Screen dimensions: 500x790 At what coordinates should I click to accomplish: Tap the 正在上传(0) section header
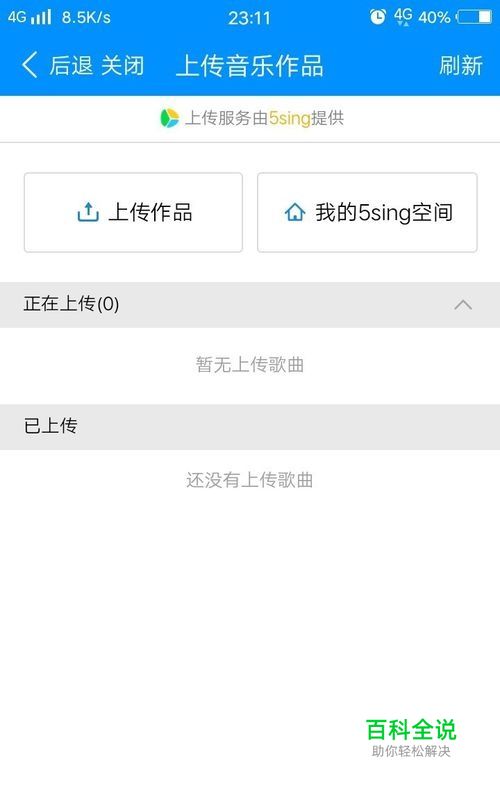coord(250,305)
